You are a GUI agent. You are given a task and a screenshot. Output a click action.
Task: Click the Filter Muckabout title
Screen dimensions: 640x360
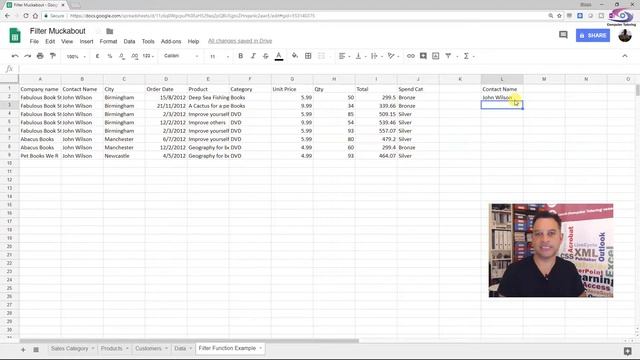coord(58,31)
